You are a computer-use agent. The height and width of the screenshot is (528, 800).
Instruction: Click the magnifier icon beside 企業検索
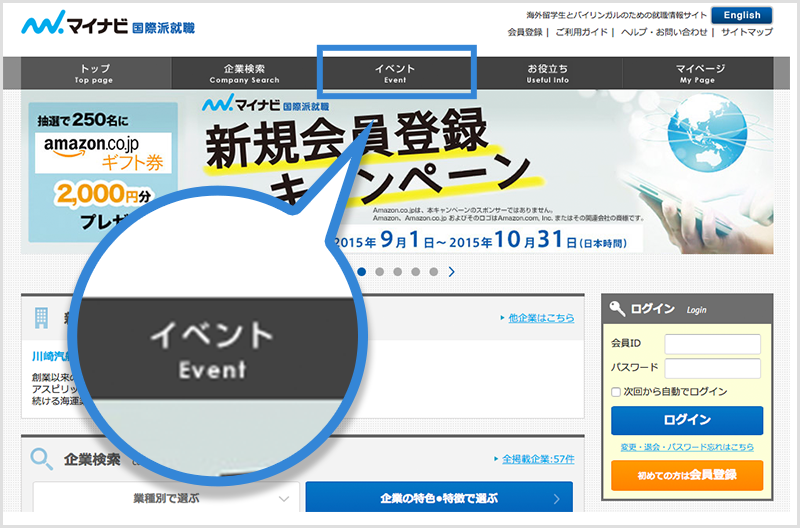click(41, 459)
